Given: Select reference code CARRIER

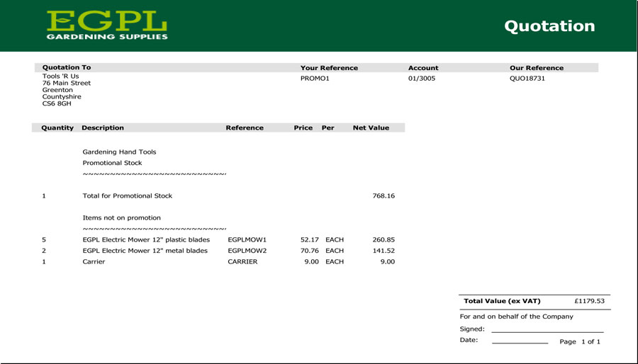Looking at the screenshot, I should click(242, 261).
